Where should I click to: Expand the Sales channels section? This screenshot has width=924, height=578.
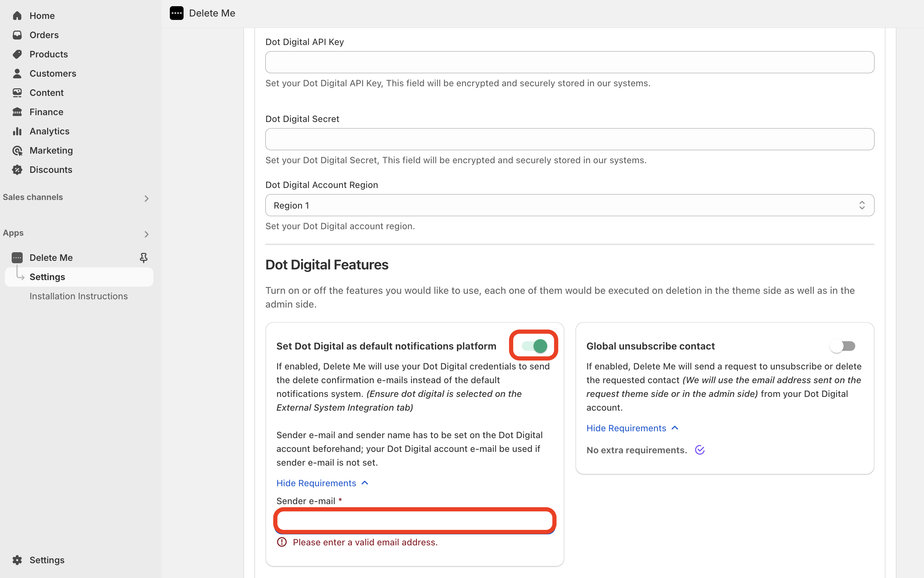tap(146, 198)
